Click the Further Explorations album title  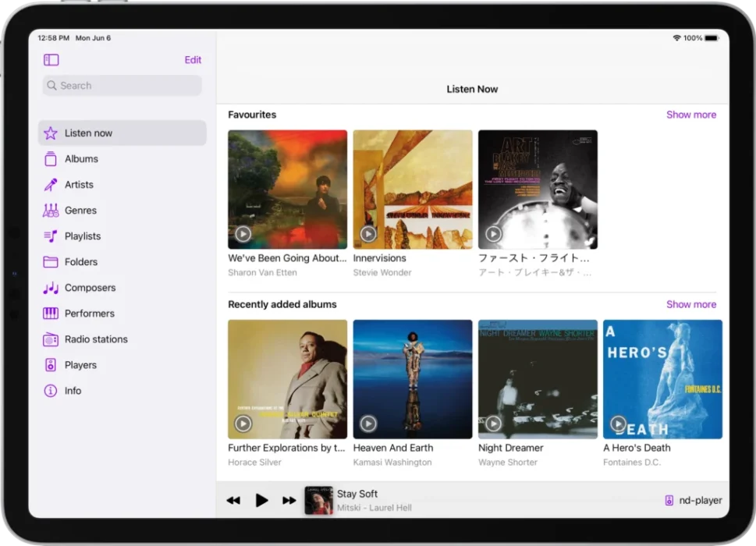tap(286, 448)
